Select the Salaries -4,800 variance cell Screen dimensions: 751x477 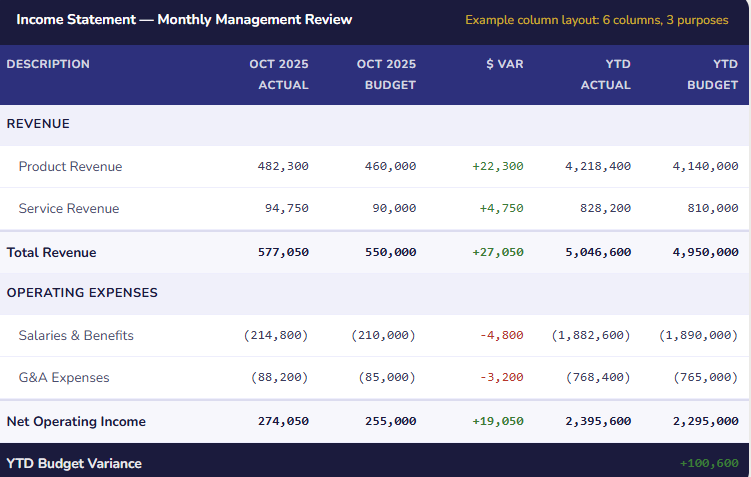coord(503,335)
